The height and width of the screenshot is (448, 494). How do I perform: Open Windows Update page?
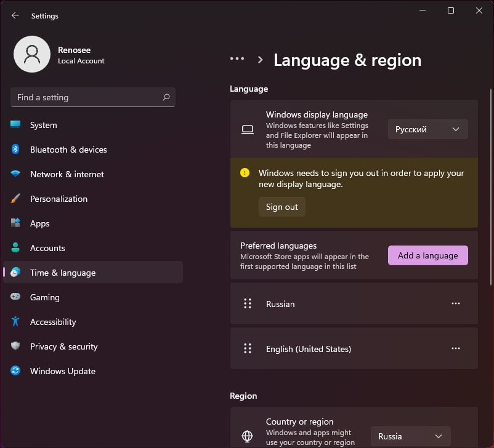[93, 371]
